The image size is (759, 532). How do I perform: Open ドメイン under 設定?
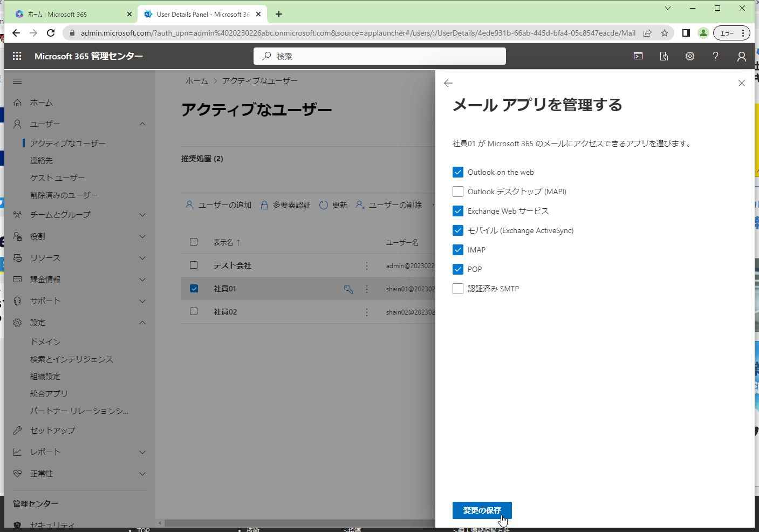click(45, 342)
